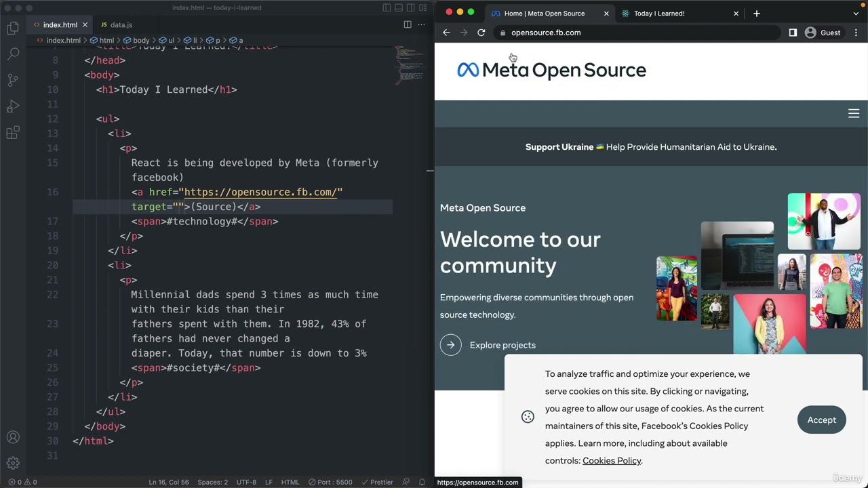Image resolution: width=868 pixels, height=488 pixels.
Task: Open a new Chrome tab
Action: 757,14
